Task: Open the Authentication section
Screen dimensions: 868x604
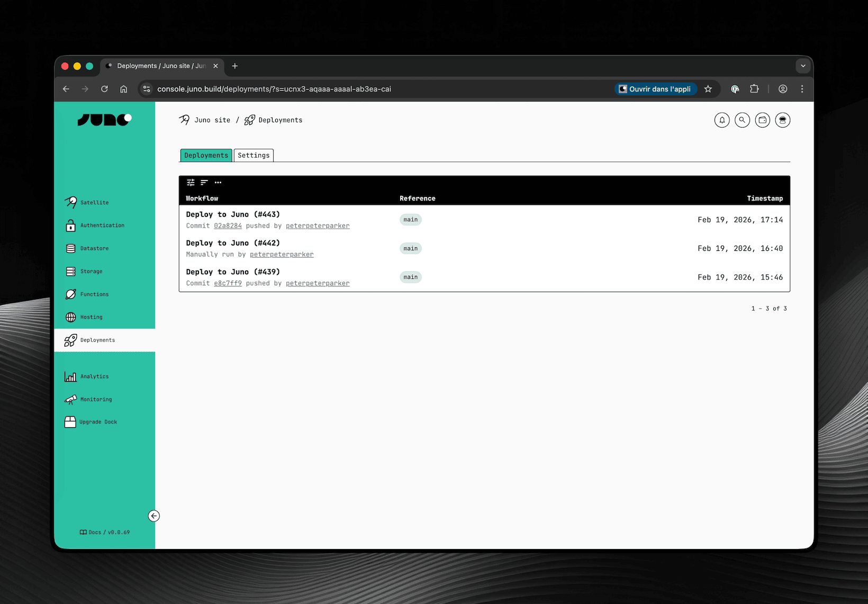Action: 102,225
